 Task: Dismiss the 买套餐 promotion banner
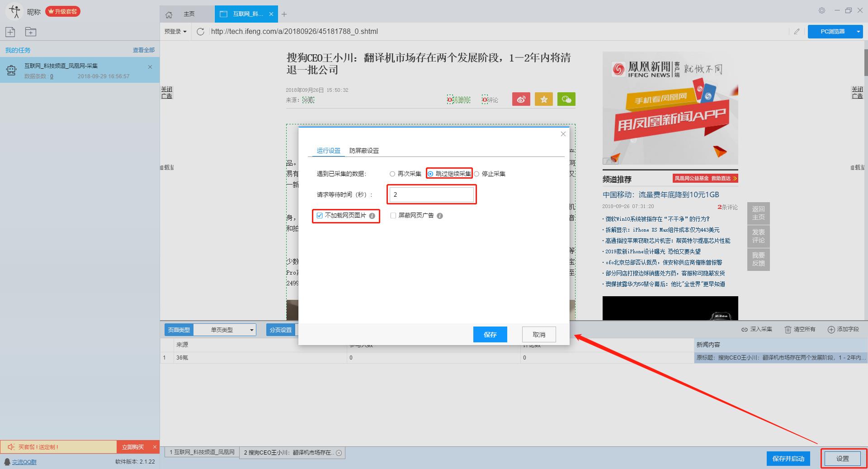[x=155, y=447]
